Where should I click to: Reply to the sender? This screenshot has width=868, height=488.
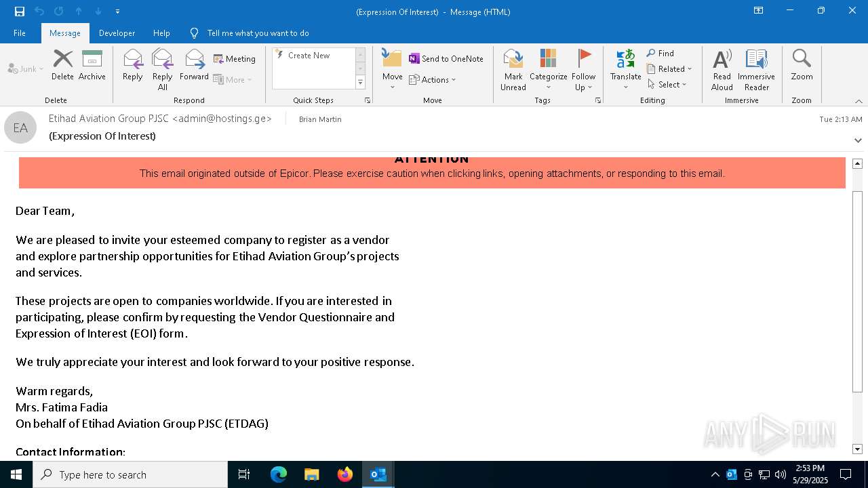(x=132, y=65)
